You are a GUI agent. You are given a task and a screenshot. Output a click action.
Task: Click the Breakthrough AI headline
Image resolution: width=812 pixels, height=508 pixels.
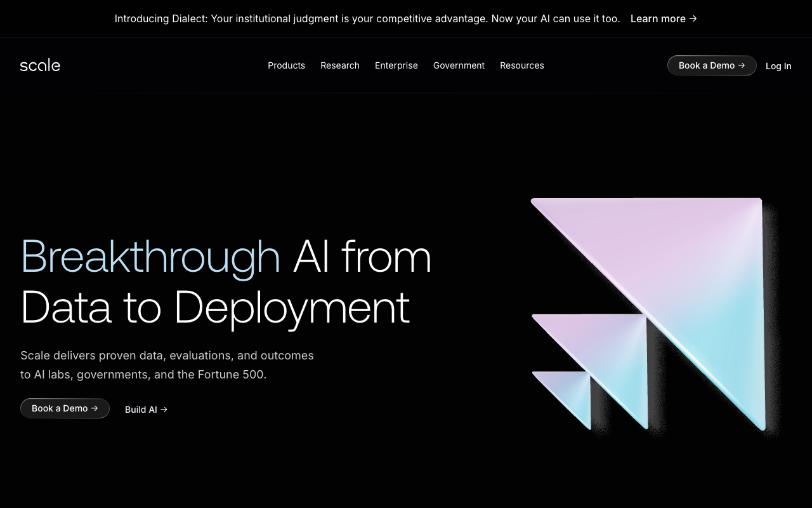point(226,282)
